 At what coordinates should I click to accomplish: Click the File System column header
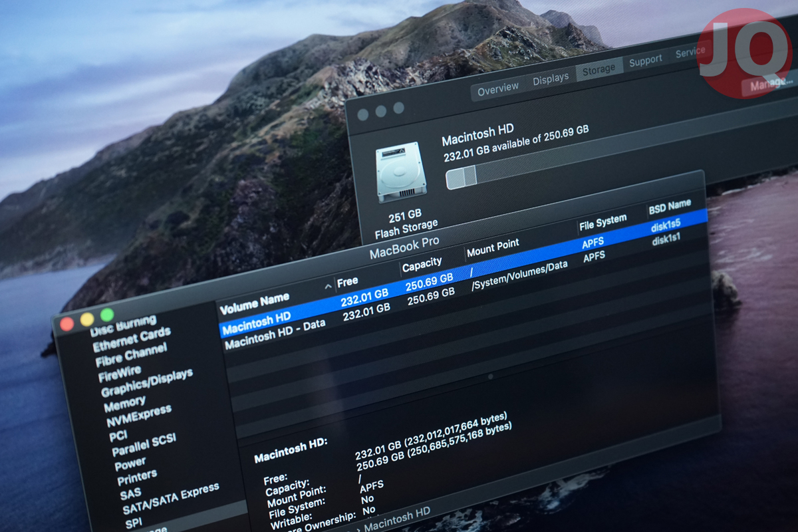pyautogui.click(x=602, y=223)
